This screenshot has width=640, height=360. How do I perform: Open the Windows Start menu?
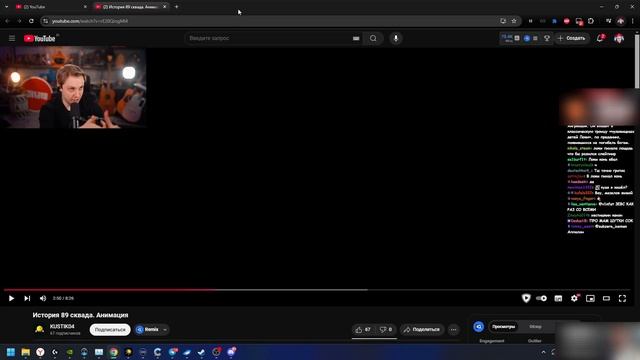11,352
